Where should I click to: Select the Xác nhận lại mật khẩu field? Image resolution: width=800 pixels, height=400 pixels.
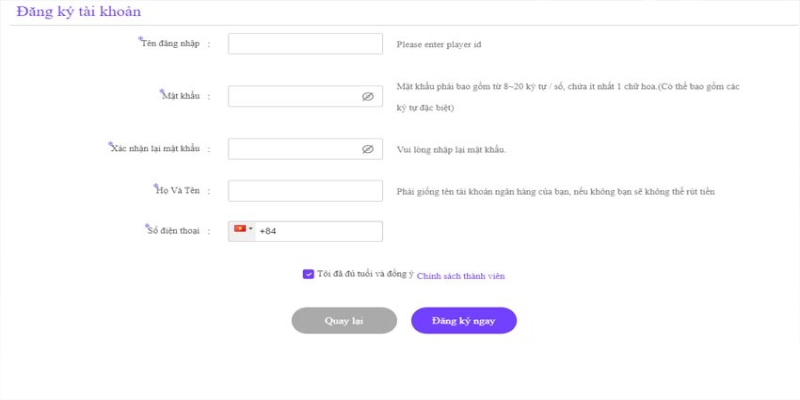coord(295,149)
